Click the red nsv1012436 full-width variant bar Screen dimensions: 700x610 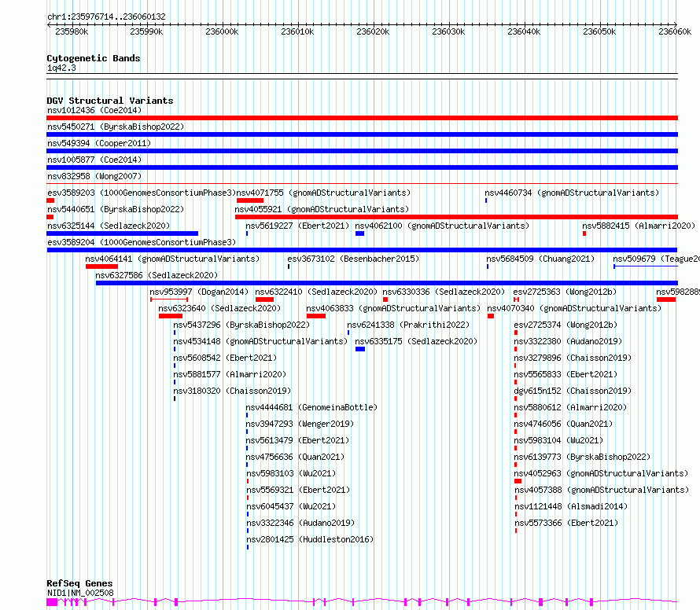coord(362,118)
